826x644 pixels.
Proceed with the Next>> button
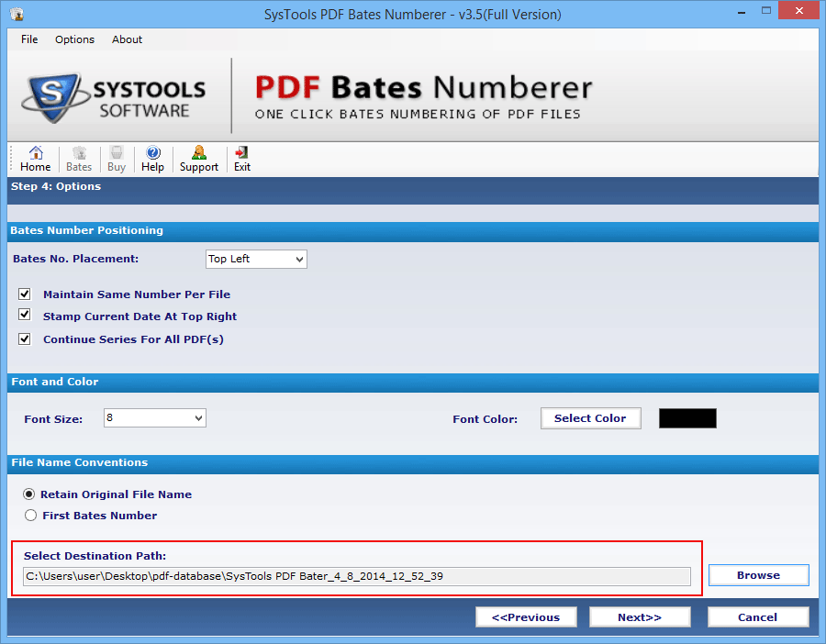click(640, 617)
